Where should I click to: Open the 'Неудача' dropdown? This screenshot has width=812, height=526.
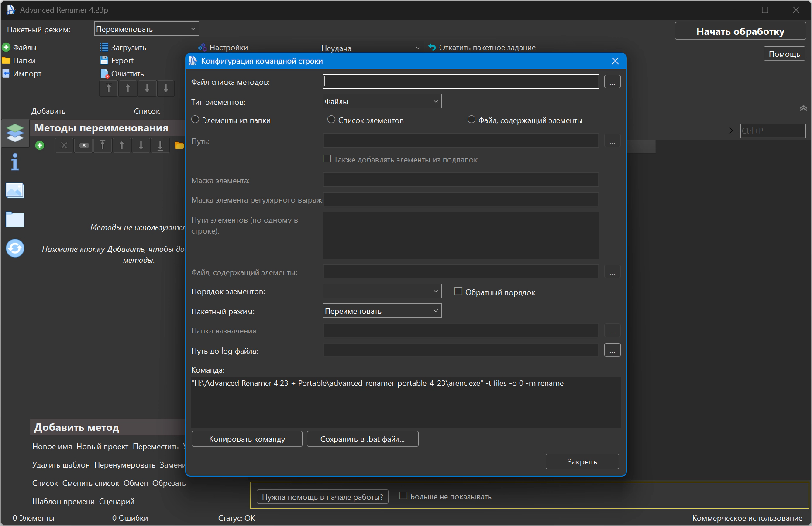pyautogui.click(x=372, y=48)
